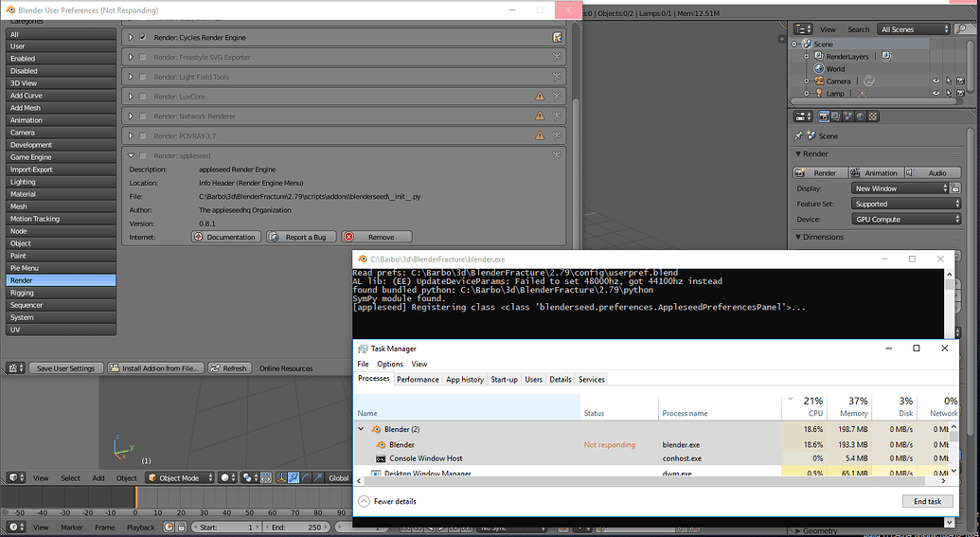Open Render Layers tab icon in Properties editor

[x=836, y=116]
